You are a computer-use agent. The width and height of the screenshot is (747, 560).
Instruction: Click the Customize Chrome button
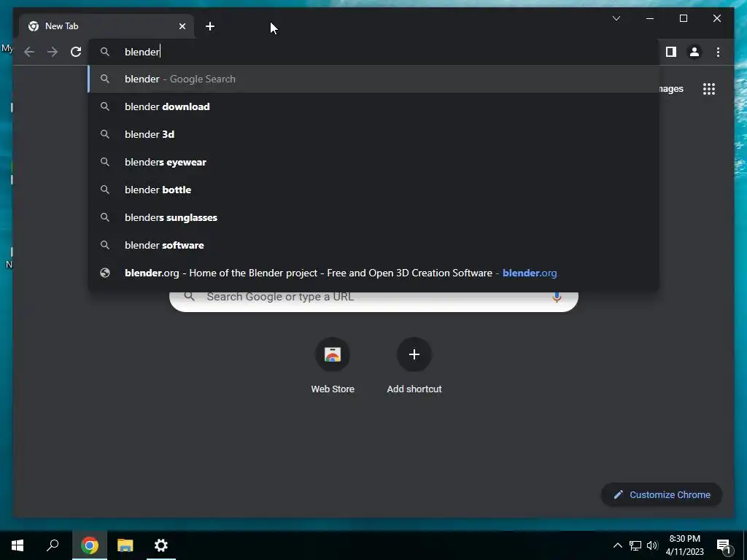click(662, 495)
